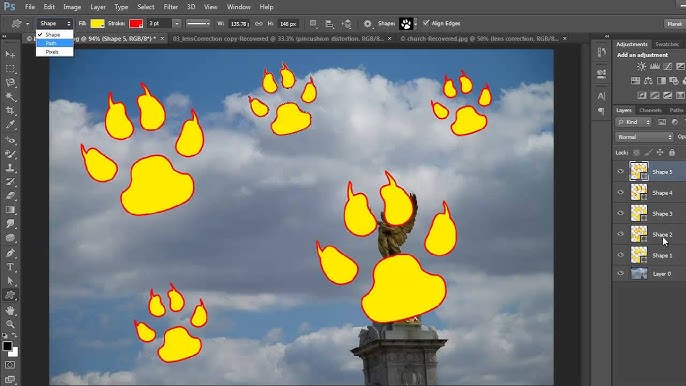Open the Paragraph panel icon
This screenshot has height=386, width=686.
[x=602, y=111]
